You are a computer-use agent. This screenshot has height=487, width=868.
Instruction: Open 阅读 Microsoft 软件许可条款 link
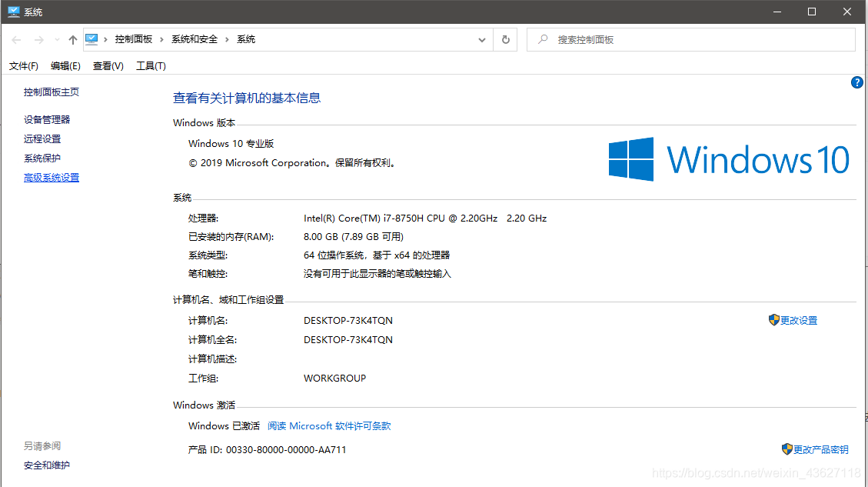[x=329, y=426]
